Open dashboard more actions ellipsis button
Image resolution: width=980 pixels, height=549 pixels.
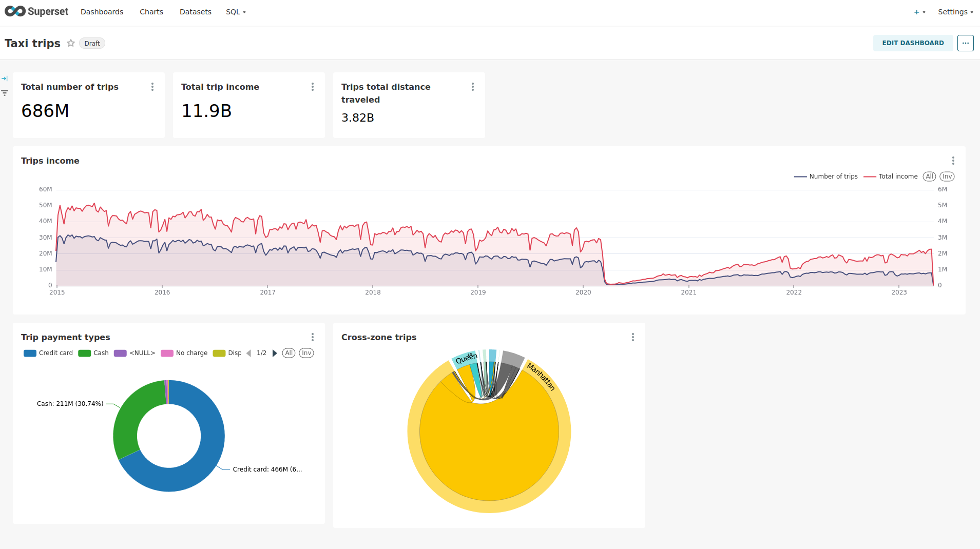[x=965, y=43]
